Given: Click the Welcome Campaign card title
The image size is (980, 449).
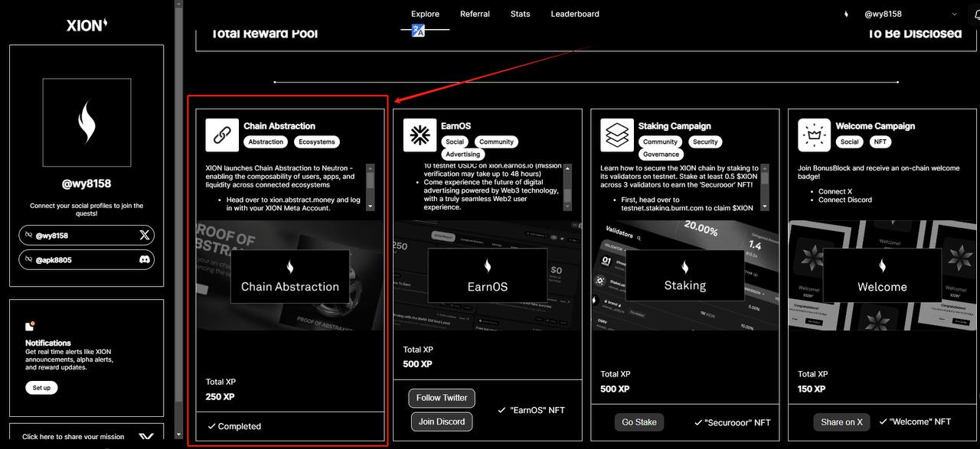Looking at the screenshot, I should coord(875,126).
